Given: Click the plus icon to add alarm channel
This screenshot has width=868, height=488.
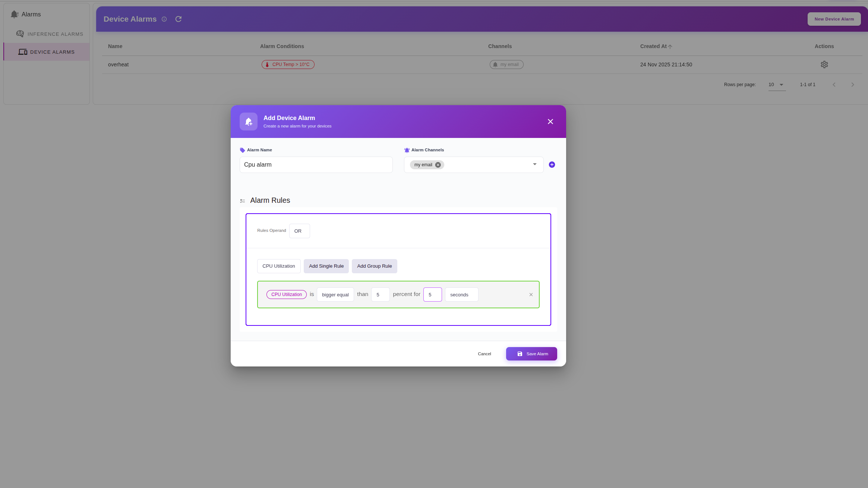Looking at the screenshot, I should (552, 164).
